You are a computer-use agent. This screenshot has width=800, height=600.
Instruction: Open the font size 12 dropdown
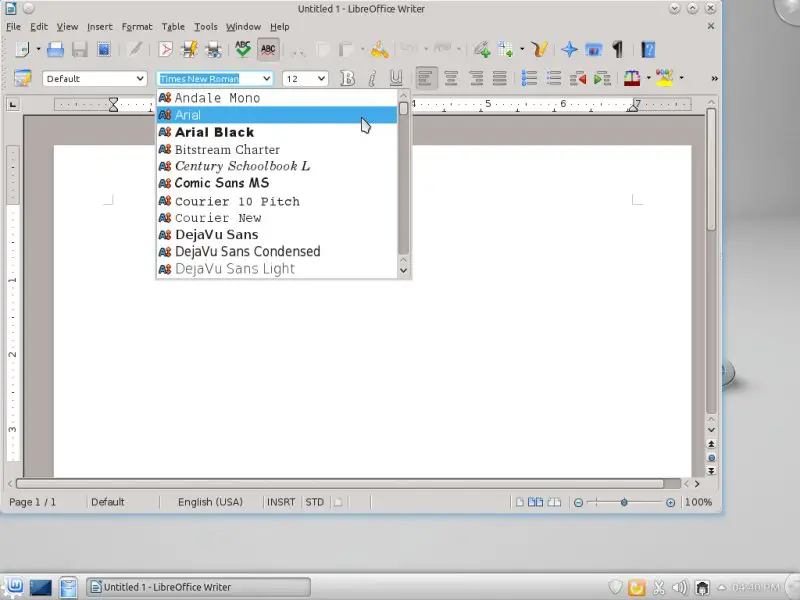click(x=321, y=79)
